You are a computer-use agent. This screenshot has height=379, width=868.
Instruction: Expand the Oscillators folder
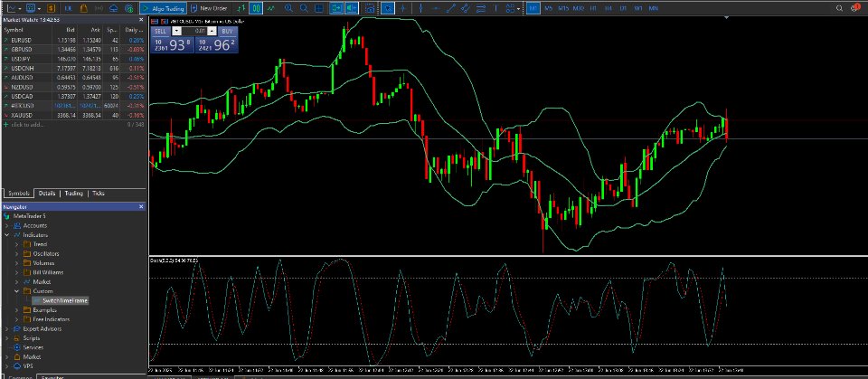point(16,254)
